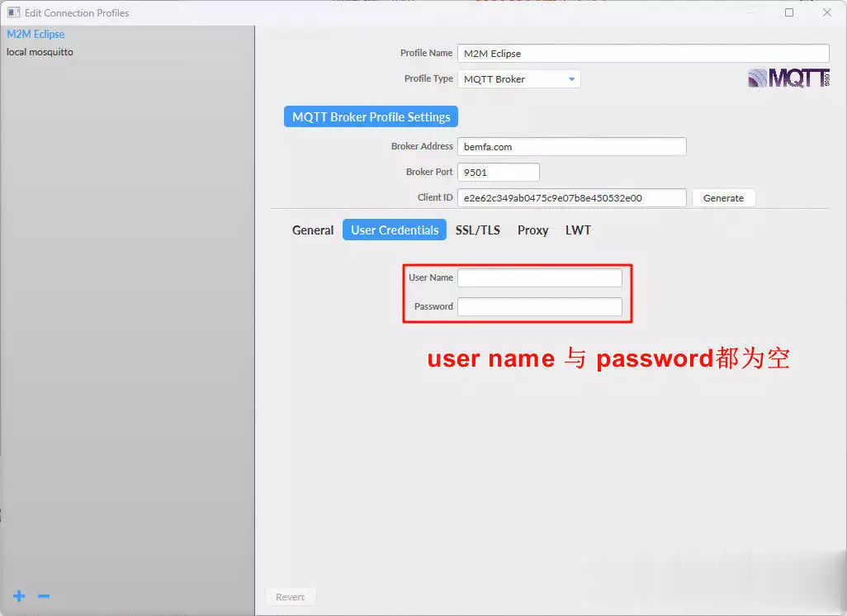
Task: Click the MQTT logo image
Action: (x=788, y=78)
